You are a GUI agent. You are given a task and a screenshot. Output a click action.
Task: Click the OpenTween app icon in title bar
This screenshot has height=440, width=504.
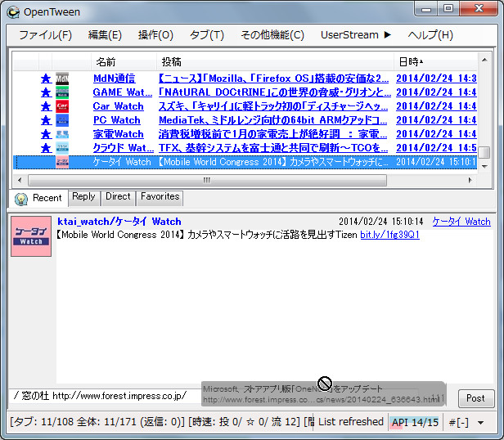(x=13, y=12)
